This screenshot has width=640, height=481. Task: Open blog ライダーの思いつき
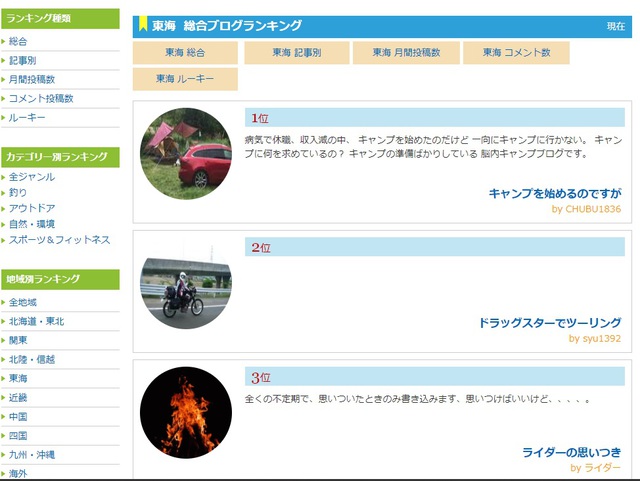tap(571, 452)
